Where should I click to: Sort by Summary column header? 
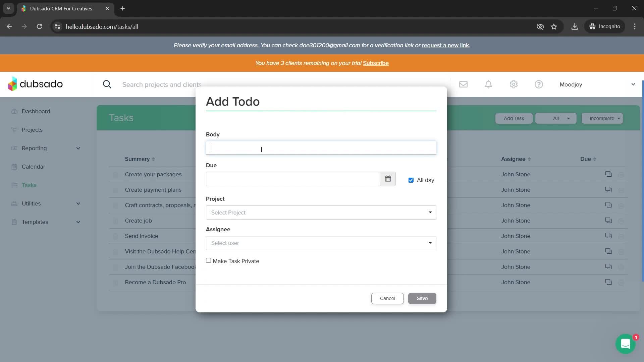140,159
